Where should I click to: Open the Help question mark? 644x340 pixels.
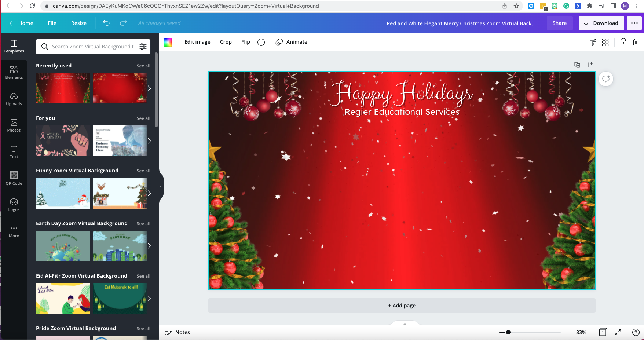pyautogui.click(x=636, y=332)
